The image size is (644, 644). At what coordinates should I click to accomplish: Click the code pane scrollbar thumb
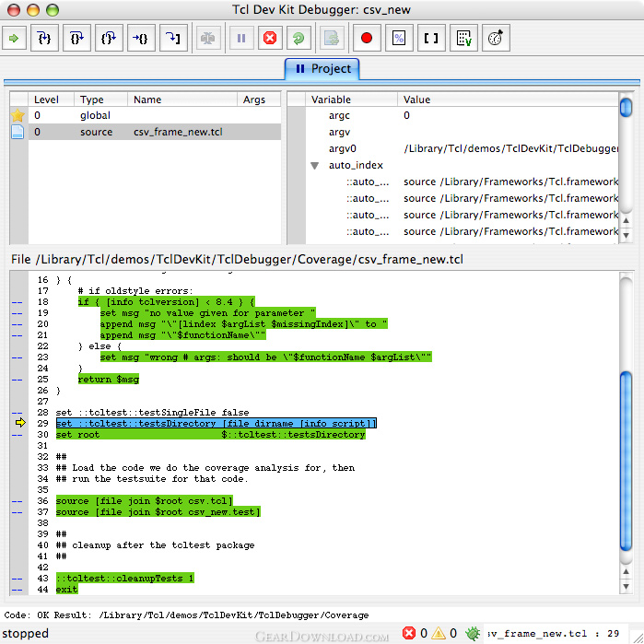pos(626,461)
